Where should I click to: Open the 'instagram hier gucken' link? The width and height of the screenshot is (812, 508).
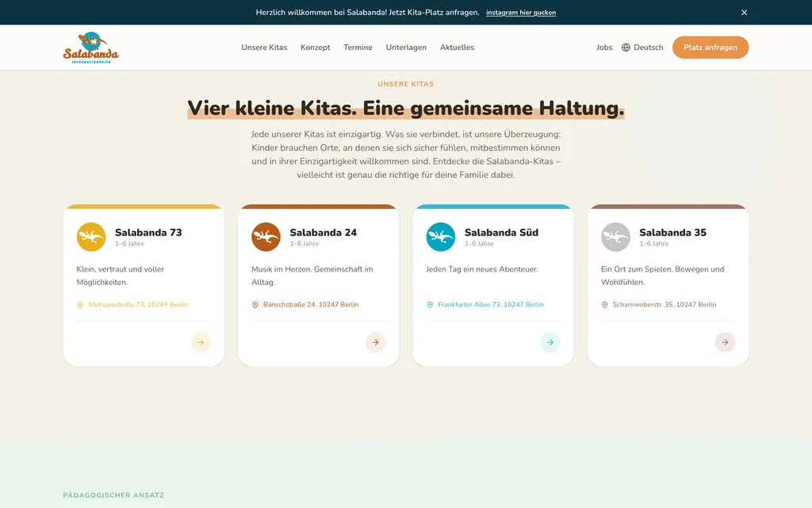520,13
